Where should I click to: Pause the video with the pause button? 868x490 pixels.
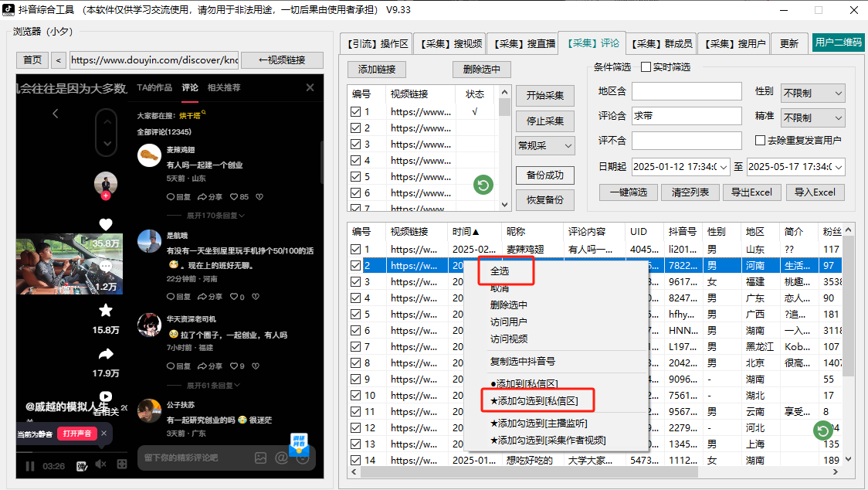point(30,465)
